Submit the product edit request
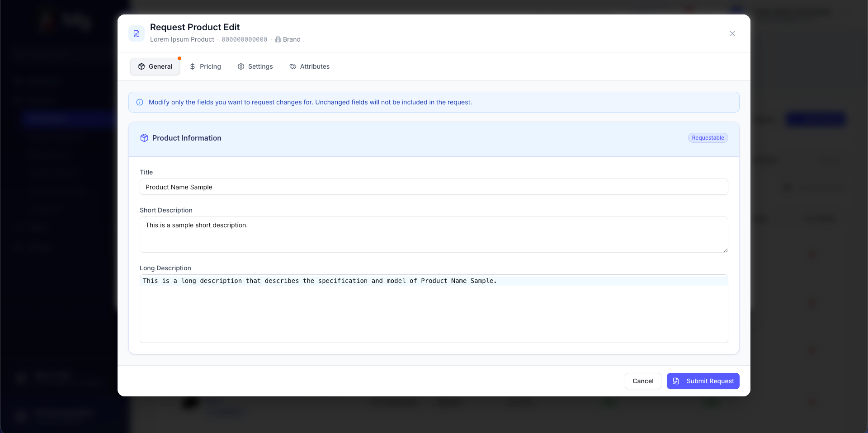The image size is (868, 433). click(703, 381)
